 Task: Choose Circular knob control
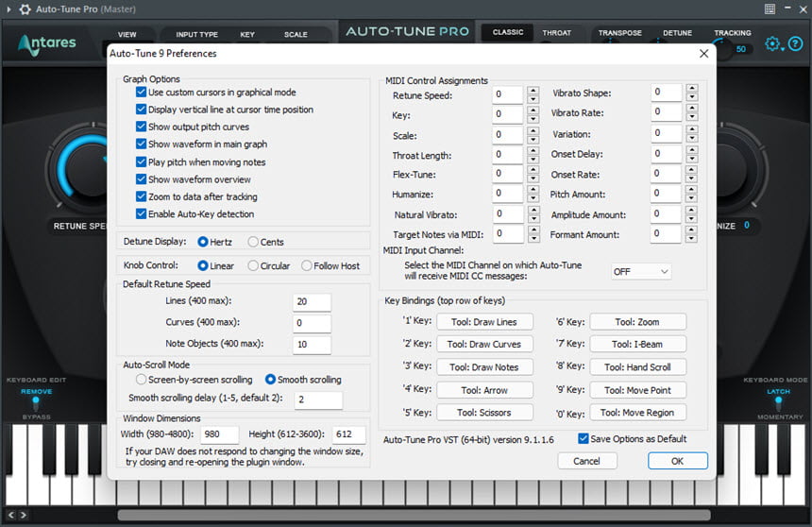[x=253, y=265]
